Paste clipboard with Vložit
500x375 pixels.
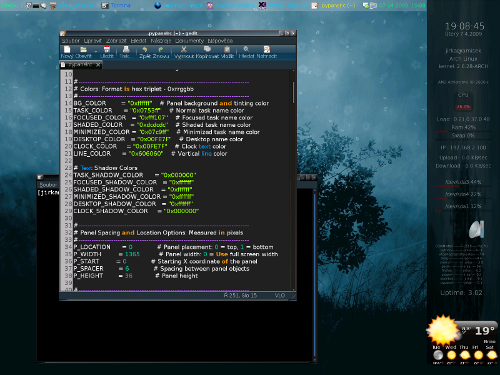click(227, 52)
